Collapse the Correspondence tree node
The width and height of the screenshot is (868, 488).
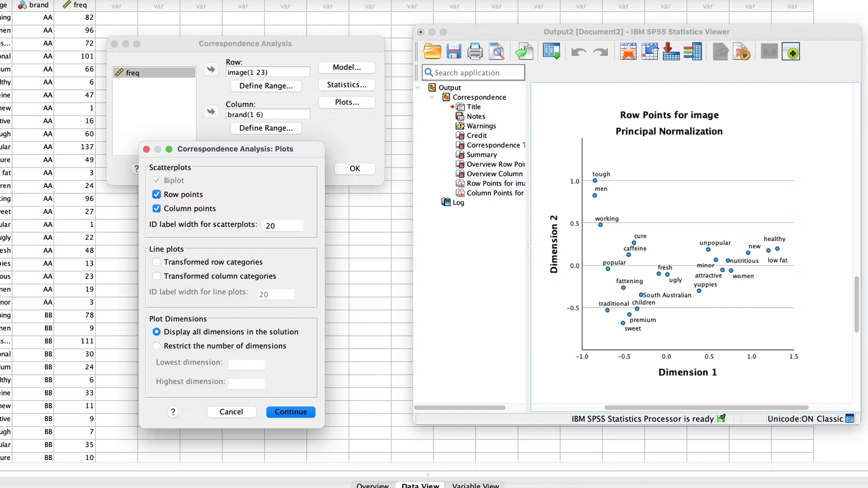(432, 97)
